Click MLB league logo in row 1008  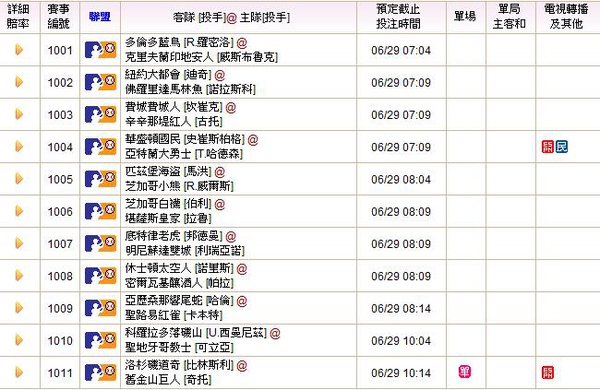point(100,276)
